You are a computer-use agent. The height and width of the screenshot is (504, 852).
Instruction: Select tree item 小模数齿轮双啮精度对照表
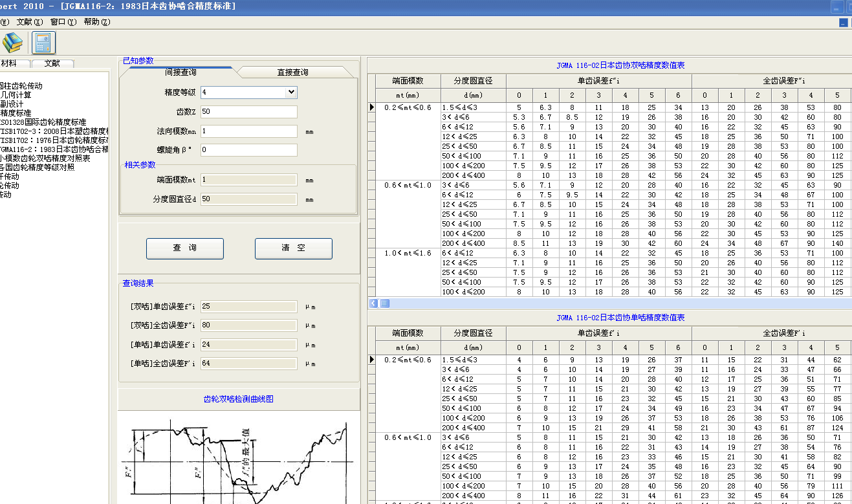(45, 158)
